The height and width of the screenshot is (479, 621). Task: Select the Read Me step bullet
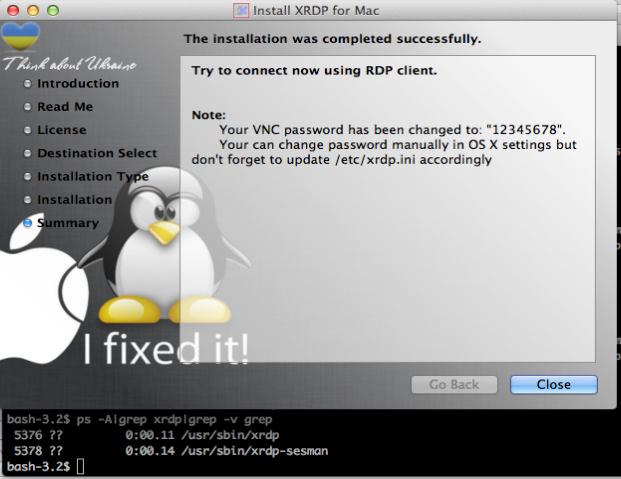coord(27,107)
